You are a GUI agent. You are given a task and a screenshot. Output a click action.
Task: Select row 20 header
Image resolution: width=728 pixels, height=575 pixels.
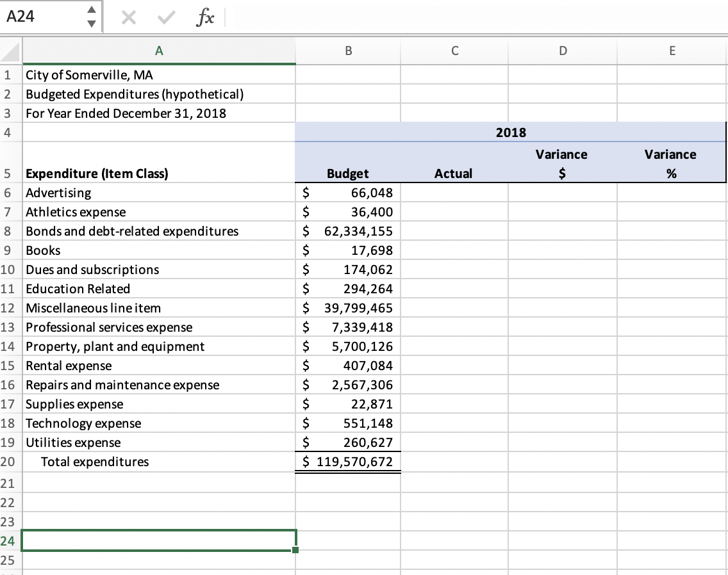[11, 462]
